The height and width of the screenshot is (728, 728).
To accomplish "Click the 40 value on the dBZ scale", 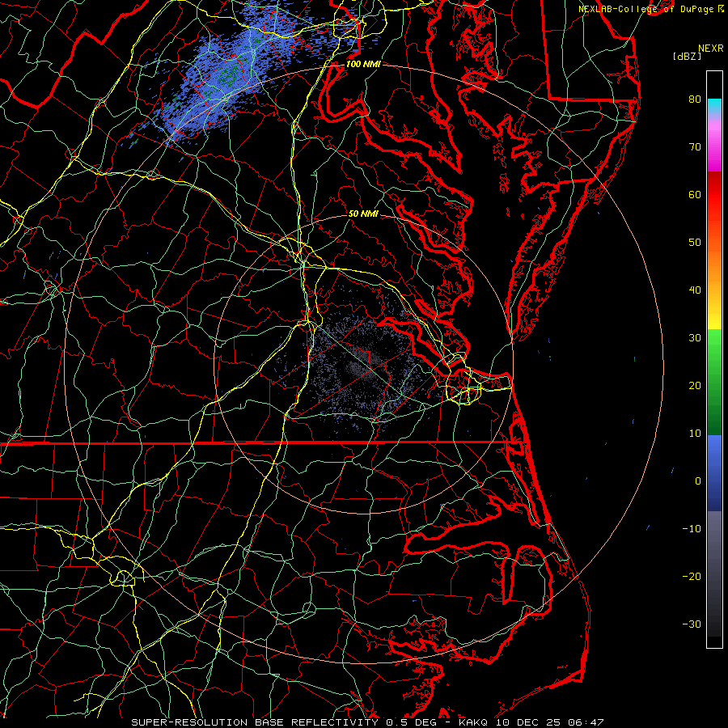I will [x=695, y=290].
